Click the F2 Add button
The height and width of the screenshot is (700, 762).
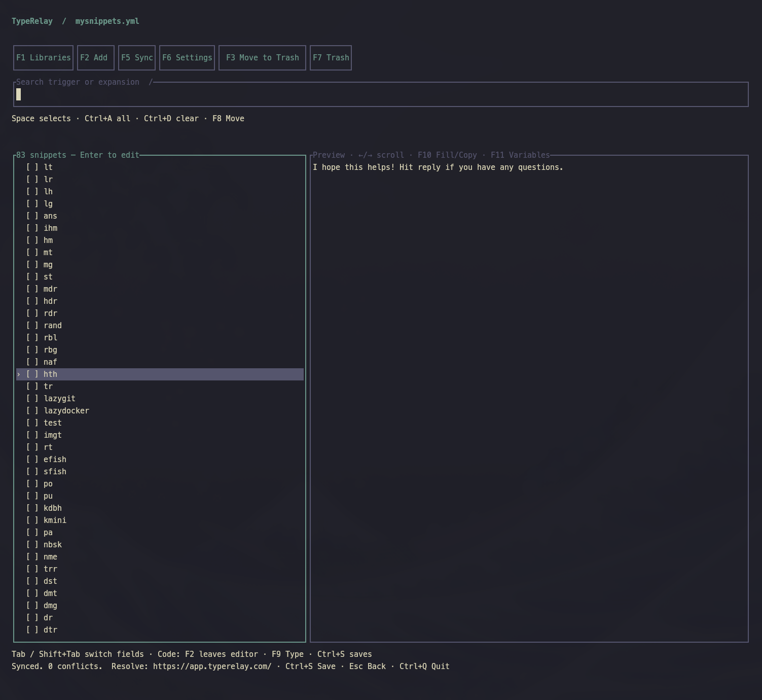pos(96,58)
